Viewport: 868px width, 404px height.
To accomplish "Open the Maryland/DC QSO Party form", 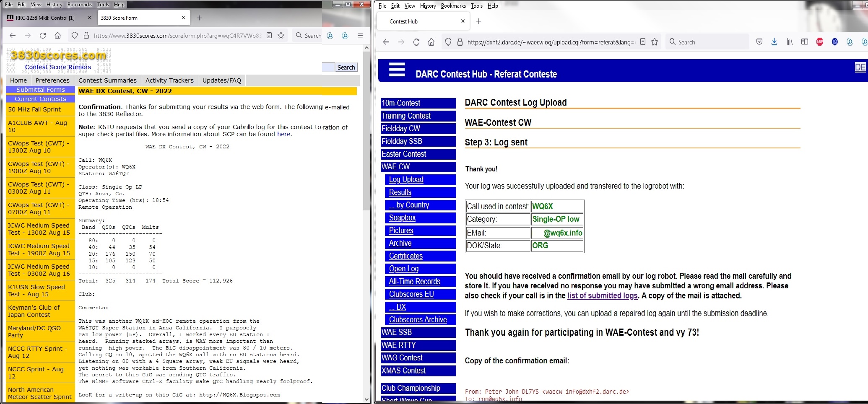I will pos(34,331).
